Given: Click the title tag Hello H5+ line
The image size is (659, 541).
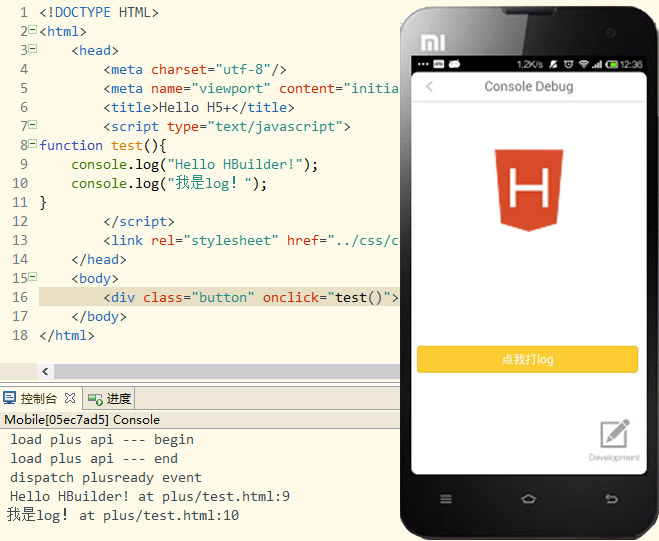Looking at the screenshot, I should tap(199, 108).
